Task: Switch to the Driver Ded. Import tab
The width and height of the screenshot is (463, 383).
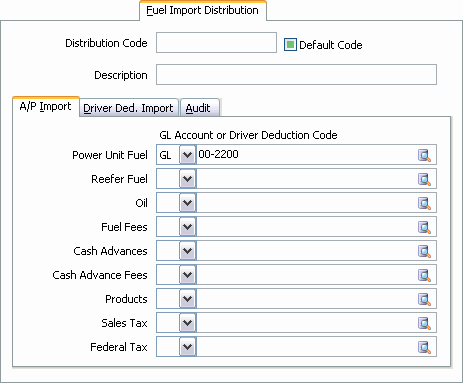Action: [x=129, y=108]
